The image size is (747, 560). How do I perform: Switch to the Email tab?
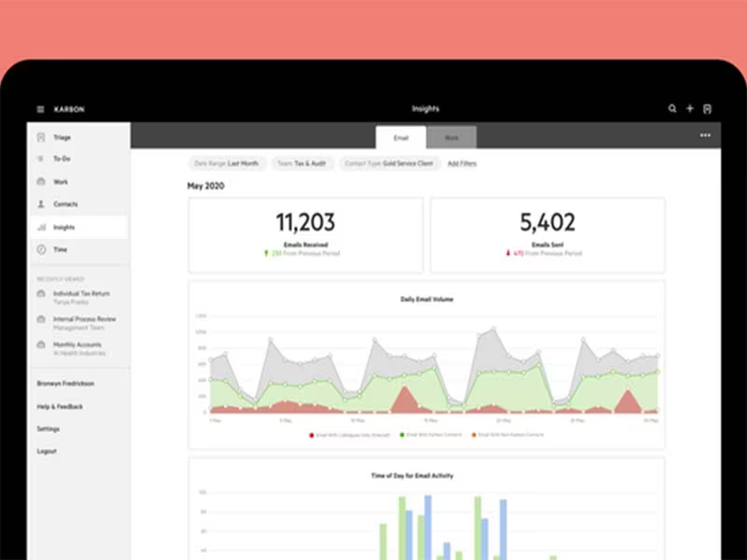(401, 137)
